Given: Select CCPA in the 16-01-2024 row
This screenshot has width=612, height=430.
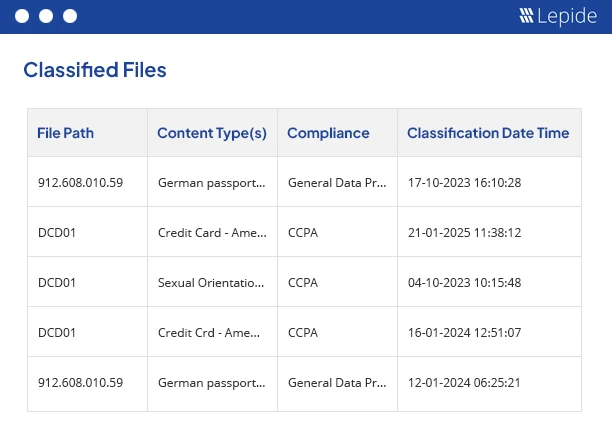Looking at the screenshot, I should [x=303, y=333].
